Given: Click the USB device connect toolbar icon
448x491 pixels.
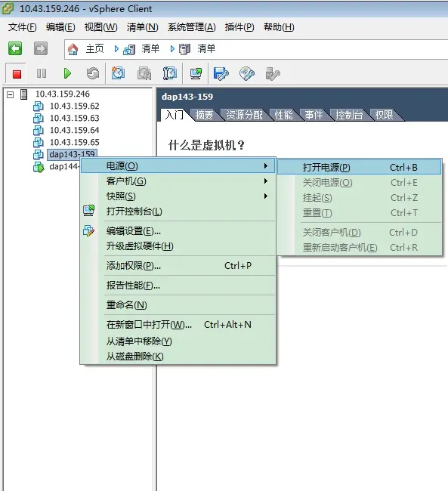Looking at the screenshot, I should [273, 73].
